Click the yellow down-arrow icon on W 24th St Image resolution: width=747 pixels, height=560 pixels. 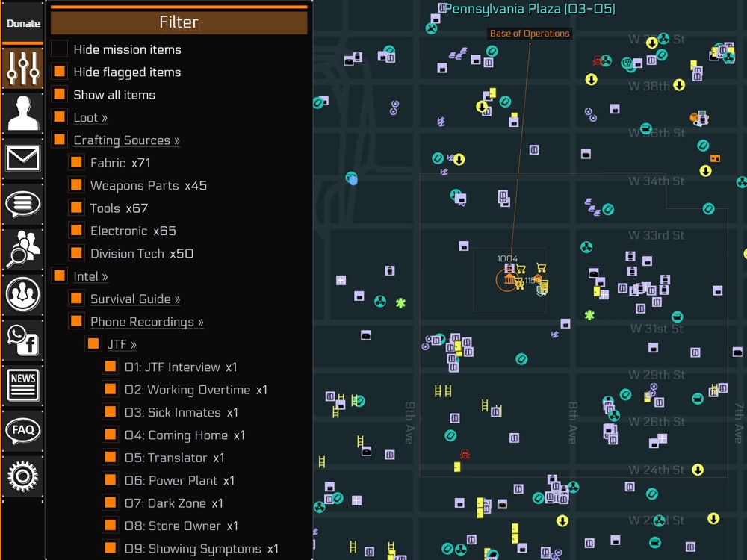tap(698, 470)
